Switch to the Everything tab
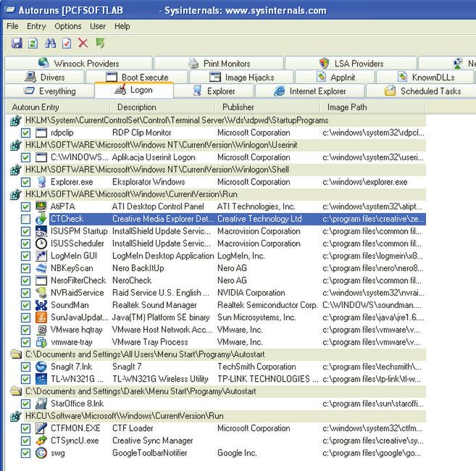 [x=50, y=91]
